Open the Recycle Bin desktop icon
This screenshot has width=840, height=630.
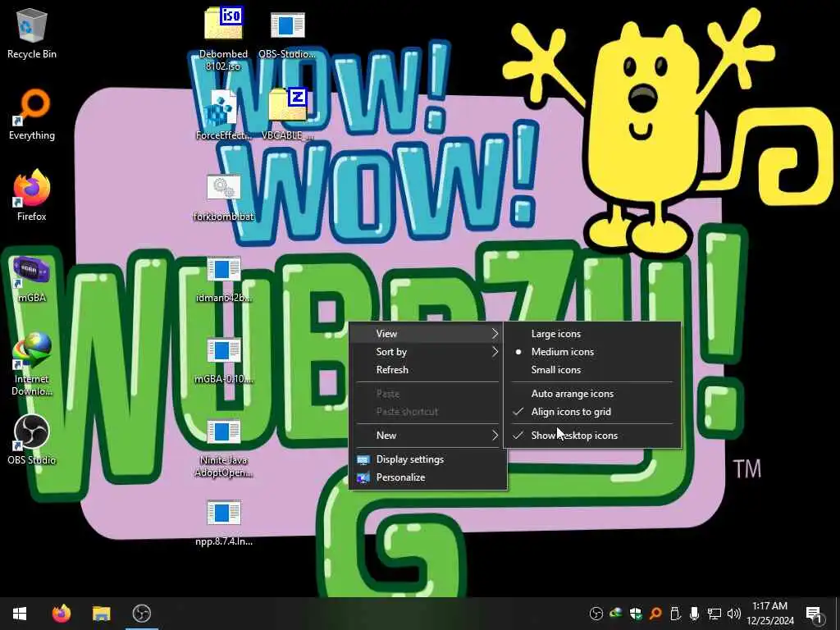pos(32,33)
